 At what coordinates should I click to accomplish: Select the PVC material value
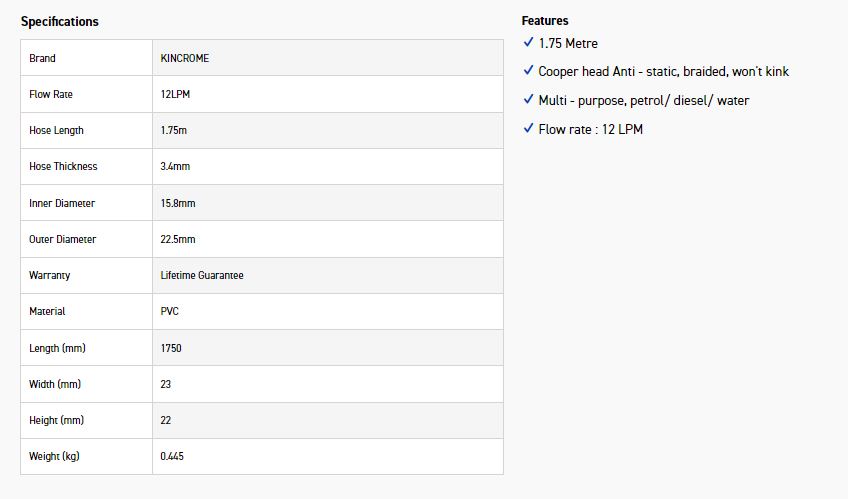[169, 311]
